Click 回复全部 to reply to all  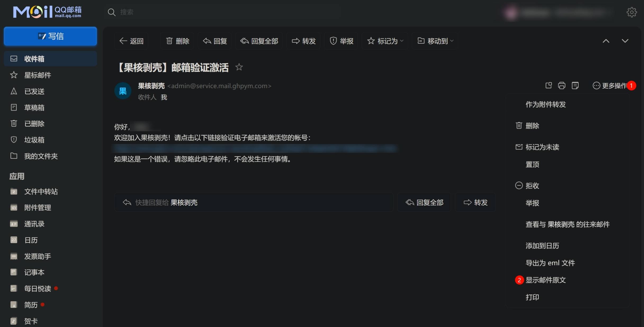click(x=424, y=202)
